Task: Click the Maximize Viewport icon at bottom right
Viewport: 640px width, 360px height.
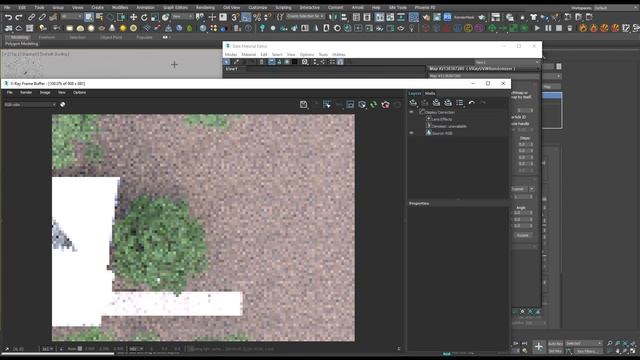Action: (633, 351)
